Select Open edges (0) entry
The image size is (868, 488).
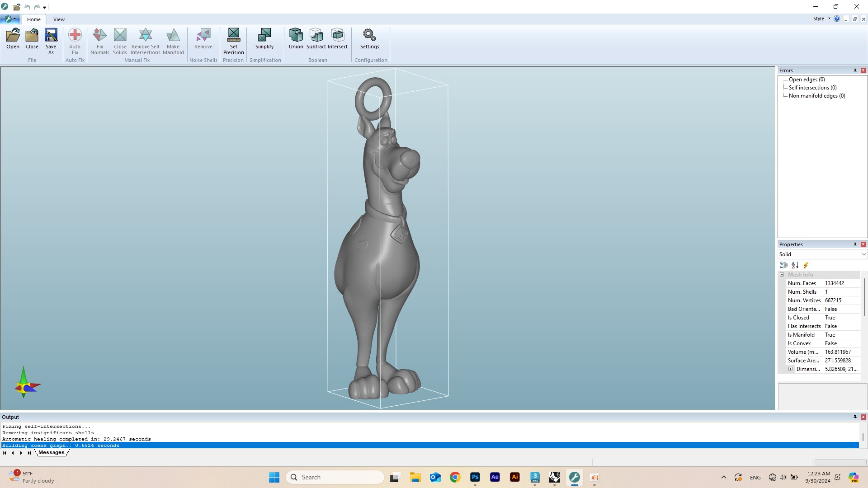tap(807, 80)
